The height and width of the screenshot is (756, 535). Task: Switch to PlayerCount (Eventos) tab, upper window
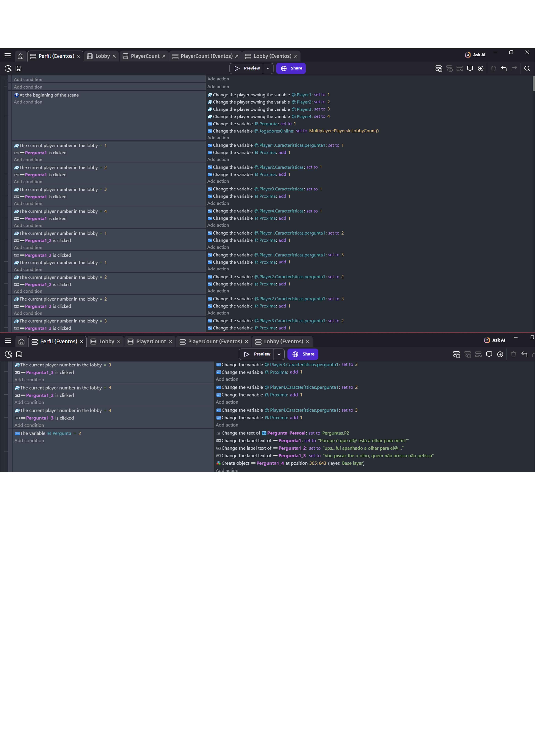[x=206, y=56]
